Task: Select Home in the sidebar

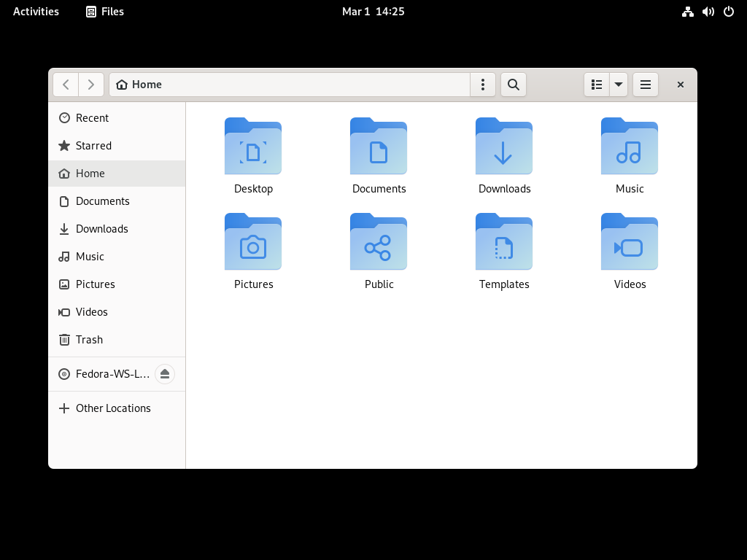Action: [117, 174]
